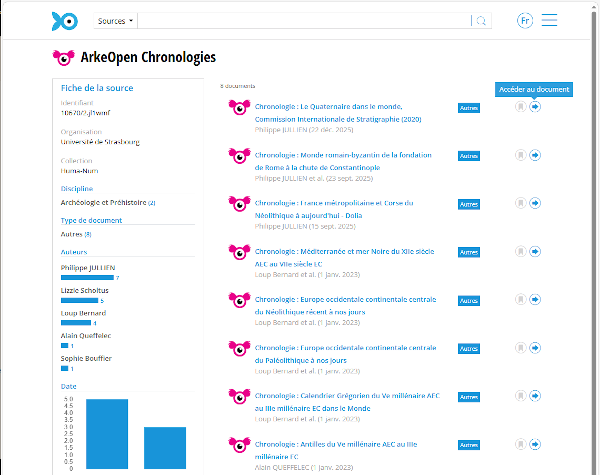Filter by Archéologie et Préhistoire discipline

[108, 202]
